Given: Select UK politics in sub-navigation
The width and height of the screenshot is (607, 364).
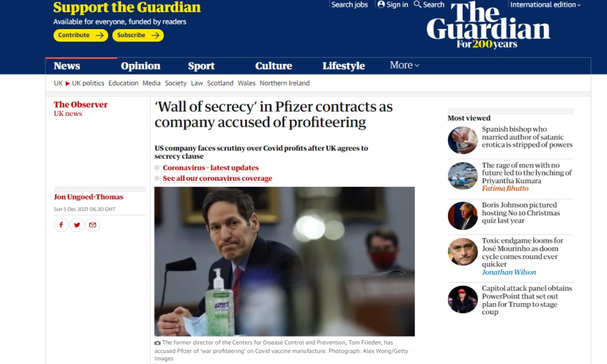Looking at the screenshot, I should (88, 83).
